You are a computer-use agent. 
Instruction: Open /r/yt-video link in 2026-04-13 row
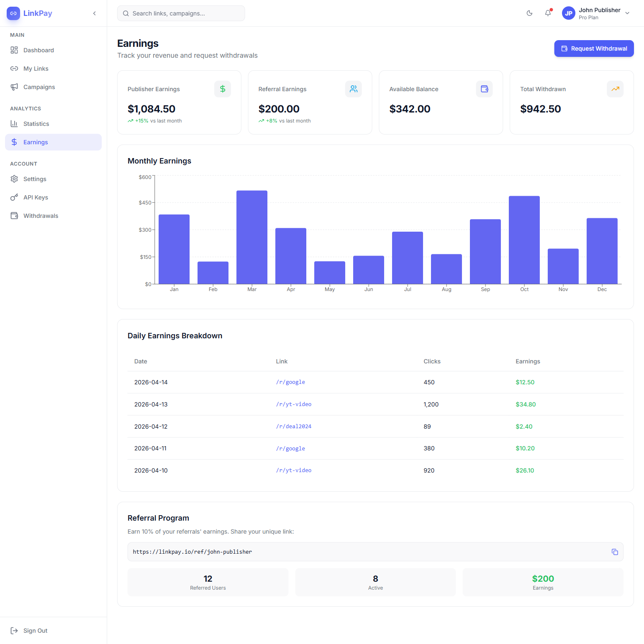294,404
